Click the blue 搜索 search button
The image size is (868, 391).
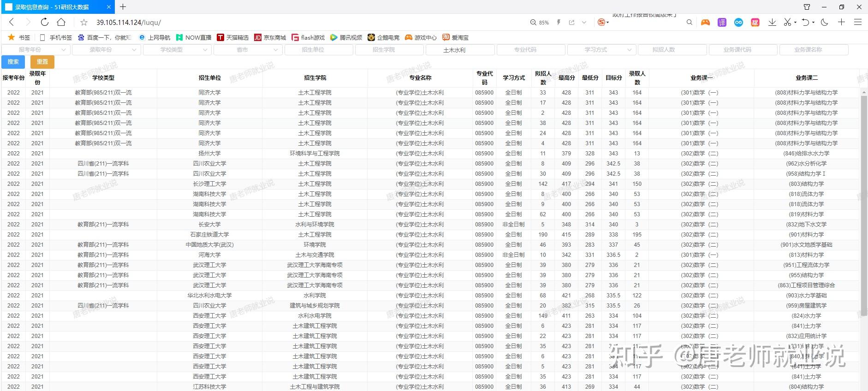click(x=13, y=62)
